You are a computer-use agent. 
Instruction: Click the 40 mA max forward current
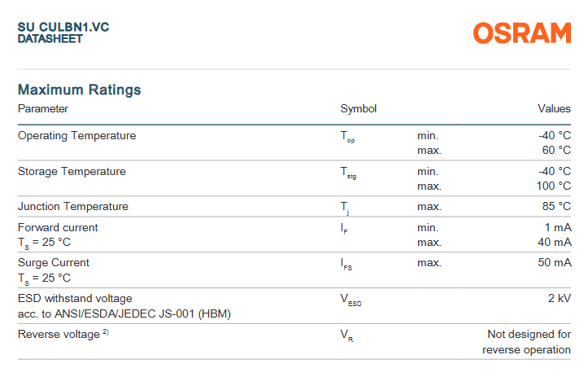555,242
